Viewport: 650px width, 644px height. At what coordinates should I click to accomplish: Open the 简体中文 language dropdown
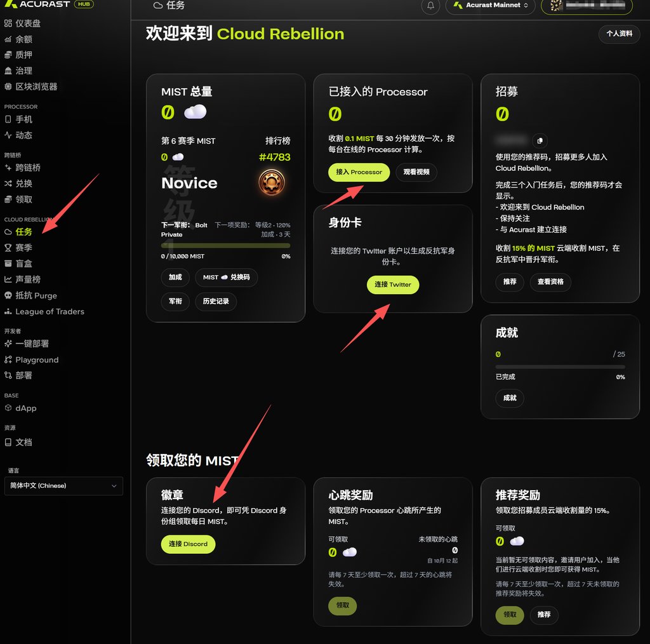pyautogui.click(x=64, y=486)
